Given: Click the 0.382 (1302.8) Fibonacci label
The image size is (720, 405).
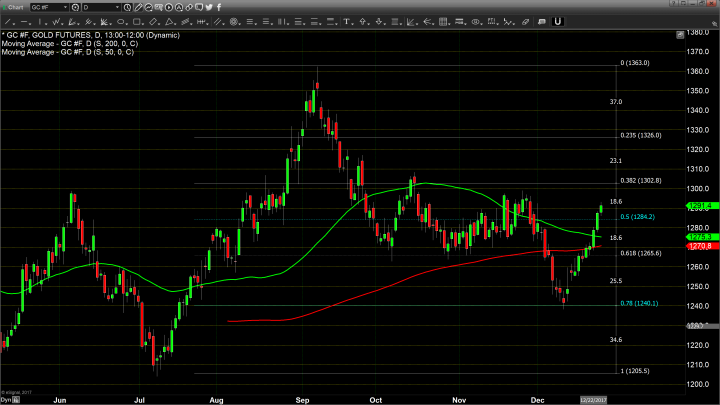Looking at the screenshot, I should coord(641,180).
